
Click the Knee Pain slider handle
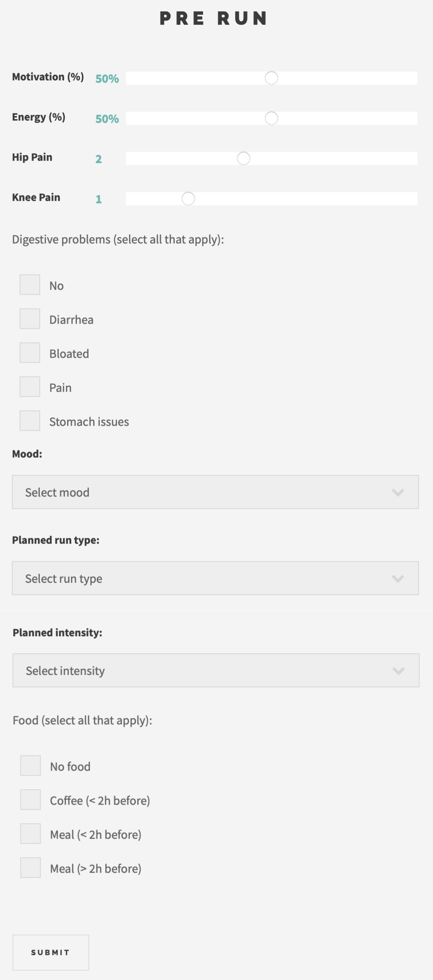coord(188,199)
